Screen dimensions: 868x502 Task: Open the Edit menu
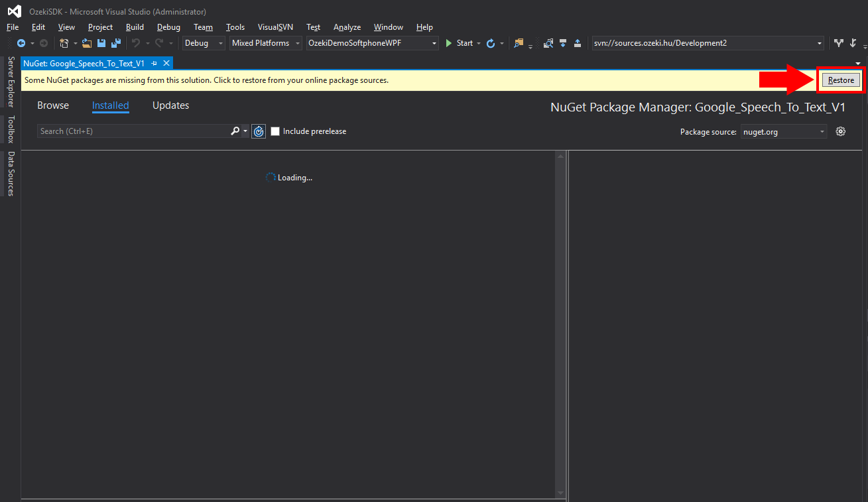(x=38, y=27)
